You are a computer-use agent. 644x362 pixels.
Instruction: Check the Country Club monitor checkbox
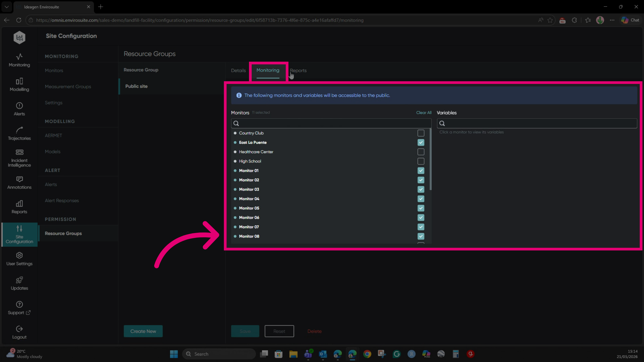pos(421,133)
